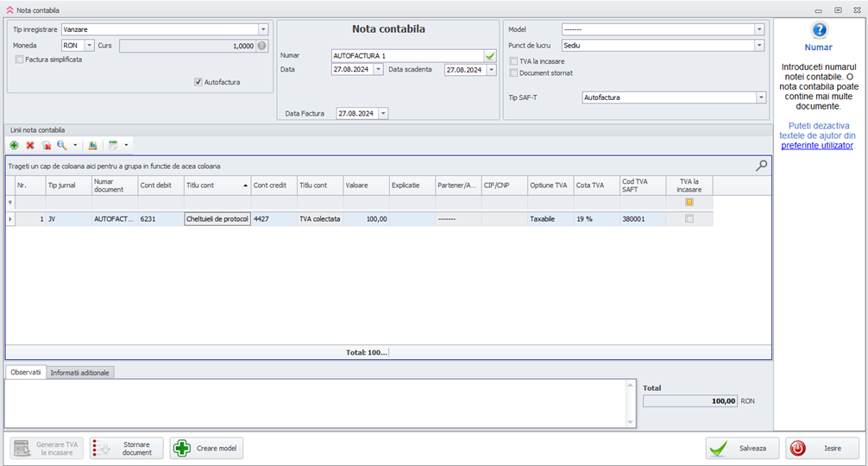Screen dimensions: 868x466
Task: Click the Stornare document button
Action: tap(126, 448)
